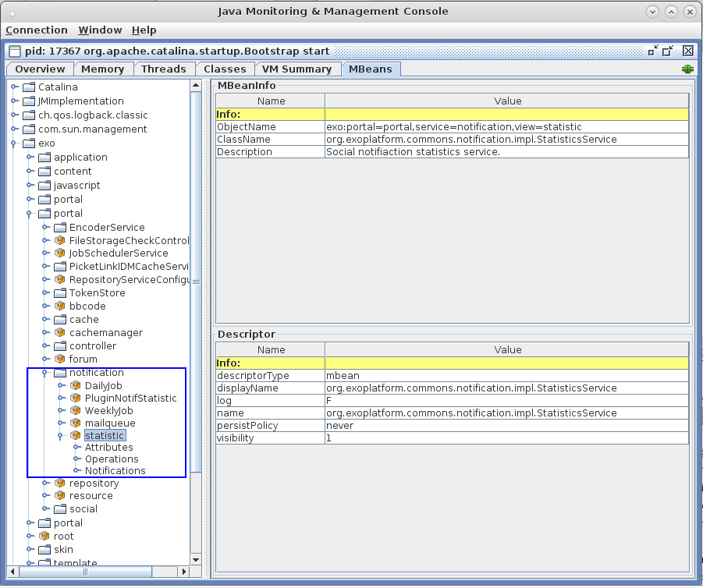Image resolution: width=703 pixels, height=588 pixels.
Task: Select the MBeans tab
Action: [371, 69]
